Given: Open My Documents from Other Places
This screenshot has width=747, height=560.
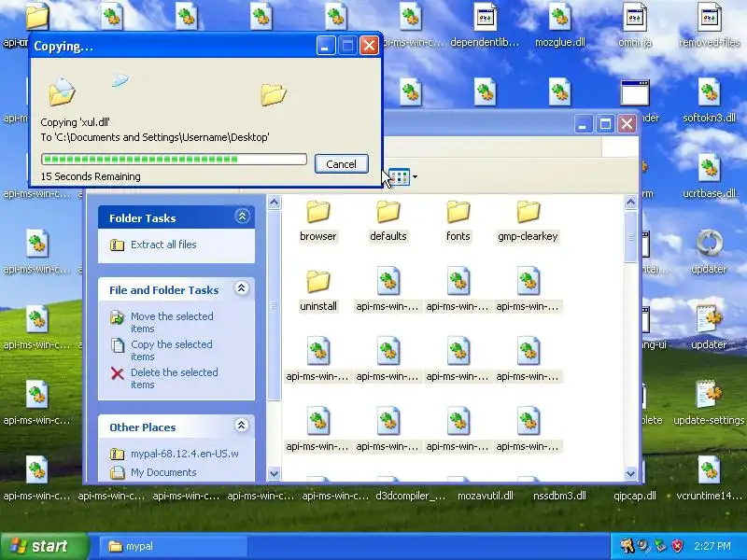Looking at the screenshot, I should coord(163,472).
